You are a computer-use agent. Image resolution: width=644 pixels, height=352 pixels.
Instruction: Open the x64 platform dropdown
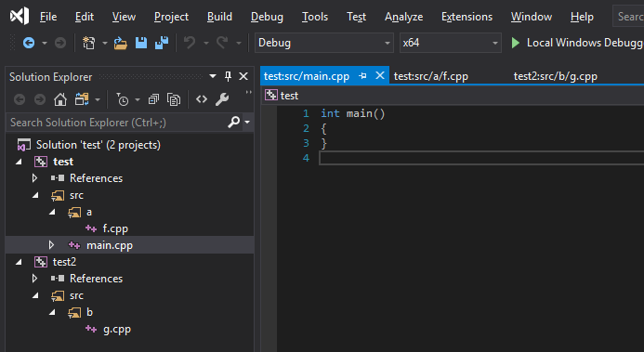pos(495,43)
